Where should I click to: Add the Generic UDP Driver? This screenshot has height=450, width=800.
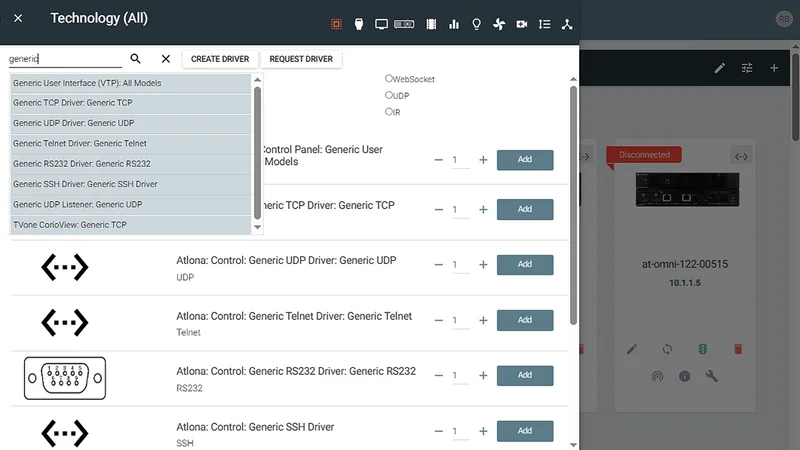click(x=525, y=264)
